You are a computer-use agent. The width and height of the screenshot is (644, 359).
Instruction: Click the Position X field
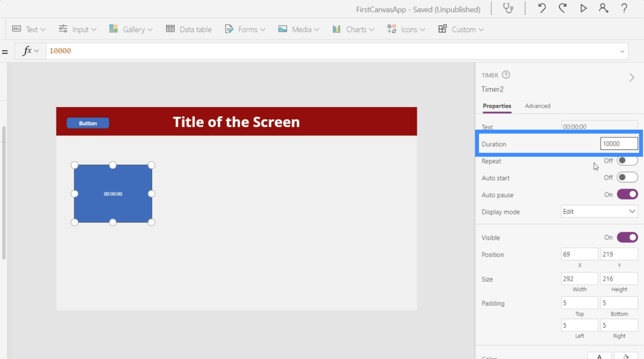[x=579, y=254]
